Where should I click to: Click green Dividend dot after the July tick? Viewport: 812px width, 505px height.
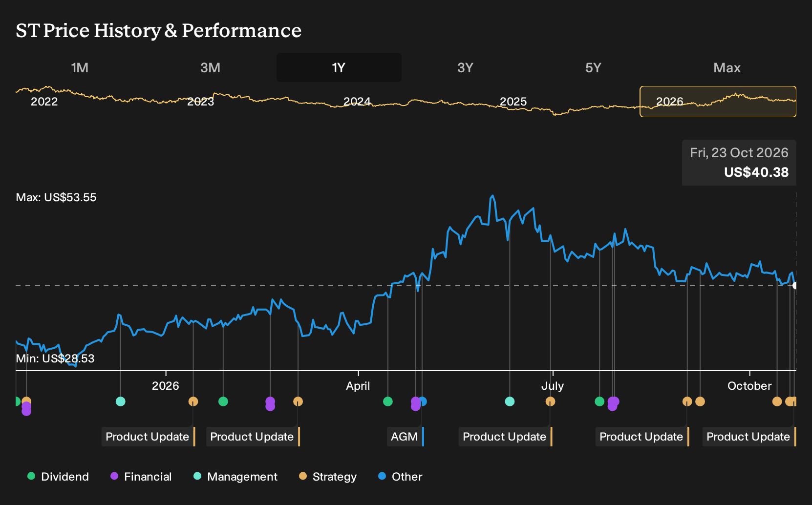pyautogui.click(x=599, y=401)
